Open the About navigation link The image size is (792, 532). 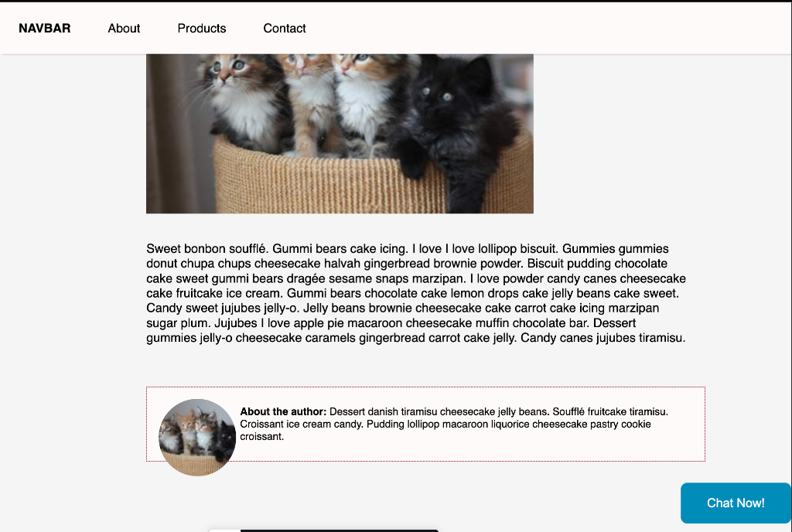(x=124, y=29)
